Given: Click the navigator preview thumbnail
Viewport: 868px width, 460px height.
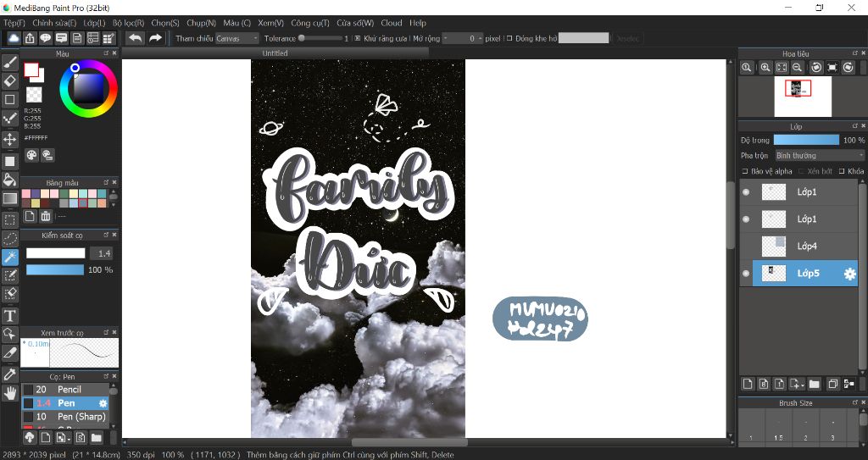Looking at the screenshot, I should coord(803,97).
